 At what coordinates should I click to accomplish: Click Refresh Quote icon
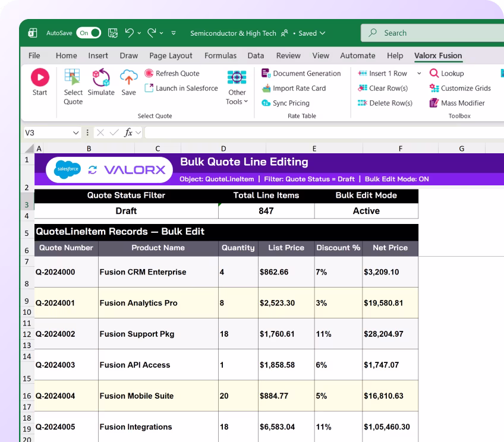(x=149, y=73)
